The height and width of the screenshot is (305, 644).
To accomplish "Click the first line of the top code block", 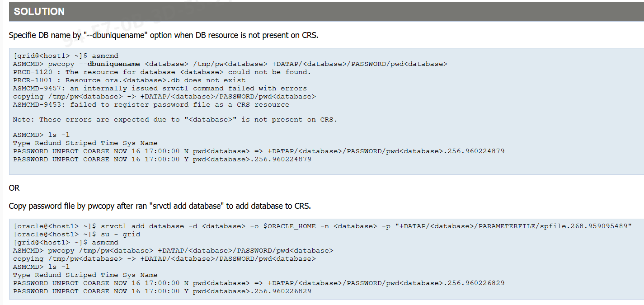I will coord(66,56).
